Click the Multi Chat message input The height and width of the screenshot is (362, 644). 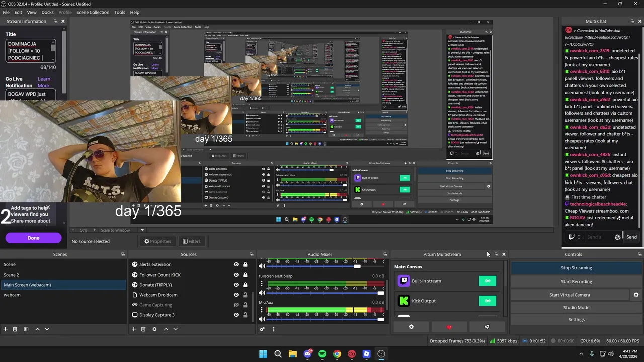coord(599,237)
